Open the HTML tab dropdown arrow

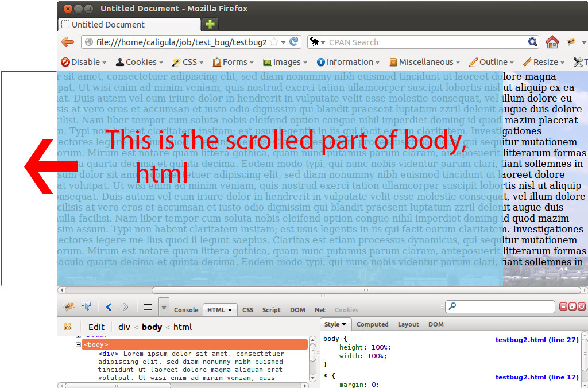230,309
